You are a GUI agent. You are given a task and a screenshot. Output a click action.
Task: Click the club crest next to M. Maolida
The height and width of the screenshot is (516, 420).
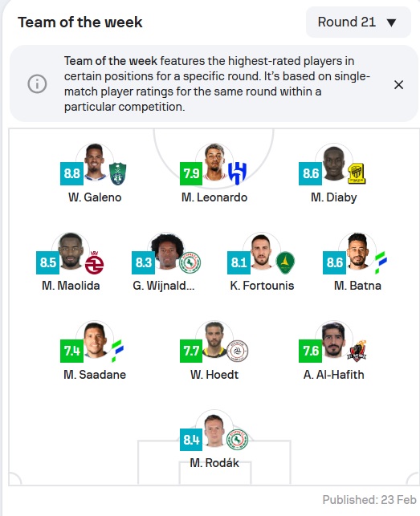pyautogui.click(x=94, y=262)
